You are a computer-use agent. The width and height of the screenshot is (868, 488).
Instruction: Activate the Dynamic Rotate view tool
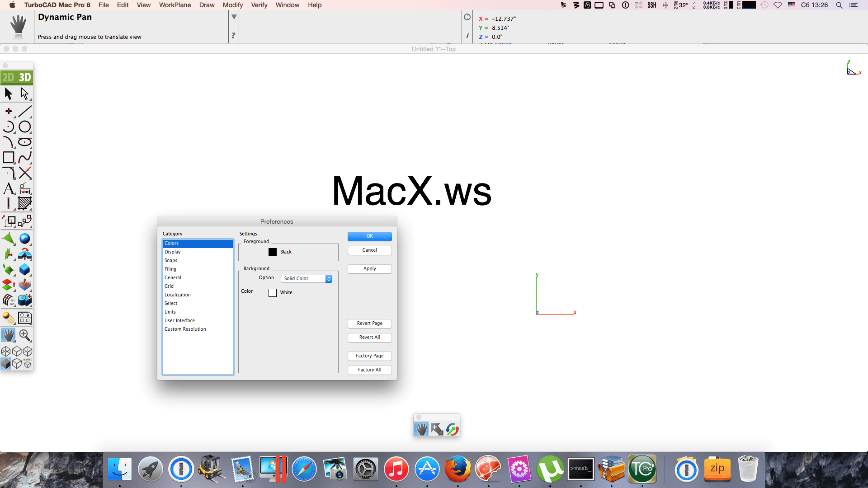[x=452, y=429]
